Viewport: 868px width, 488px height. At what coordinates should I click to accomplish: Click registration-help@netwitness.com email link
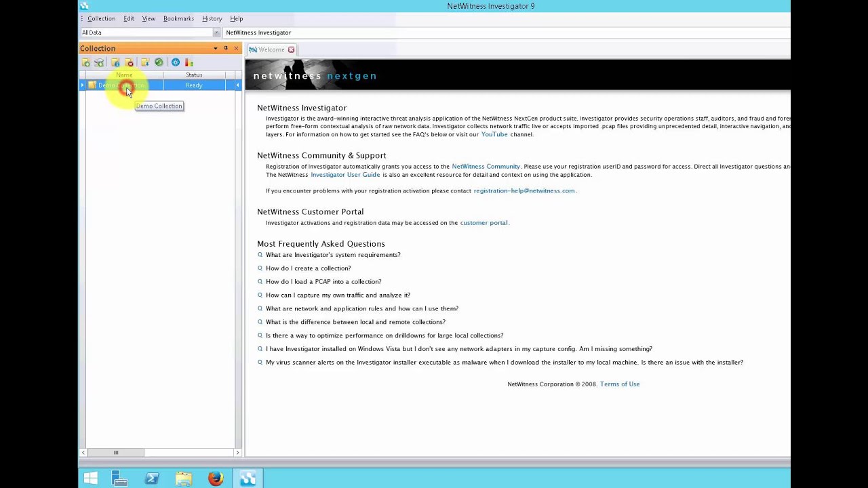[524, 190]
